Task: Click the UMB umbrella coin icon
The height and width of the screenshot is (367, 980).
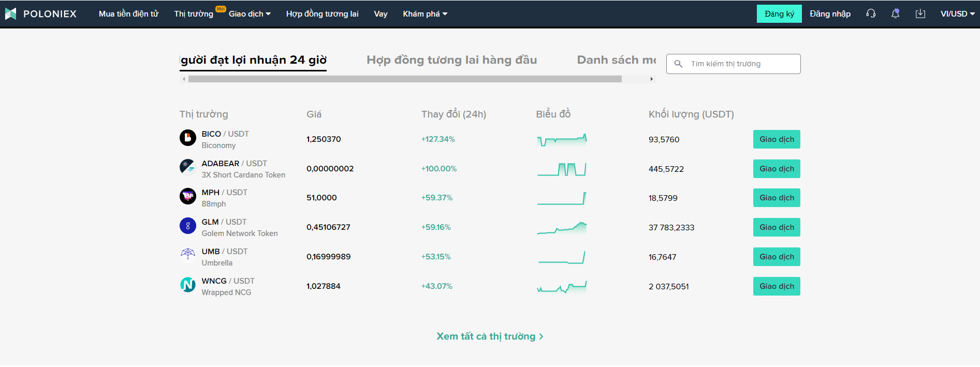Action: coord(187,255)
